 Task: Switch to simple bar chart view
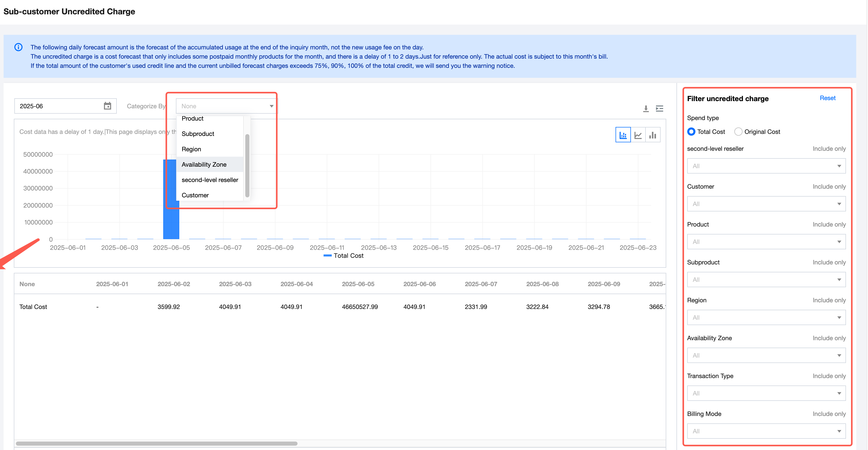(x=653, y=135)
